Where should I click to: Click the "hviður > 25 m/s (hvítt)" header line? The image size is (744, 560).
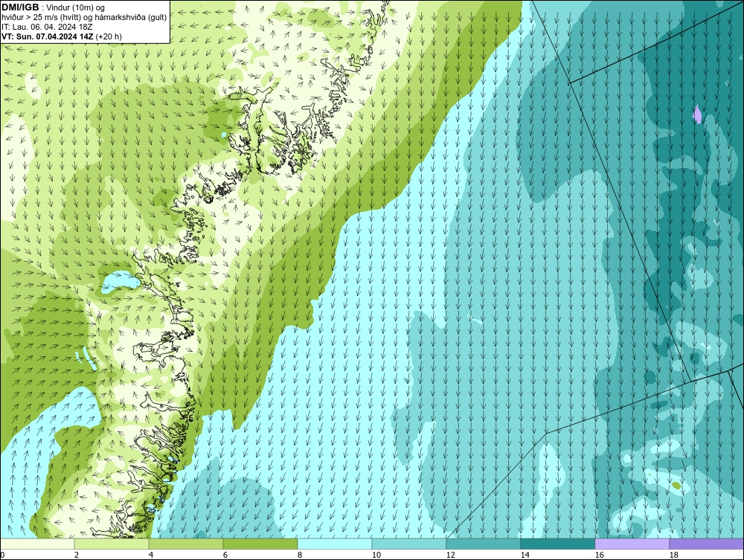[x=84, y=17]
